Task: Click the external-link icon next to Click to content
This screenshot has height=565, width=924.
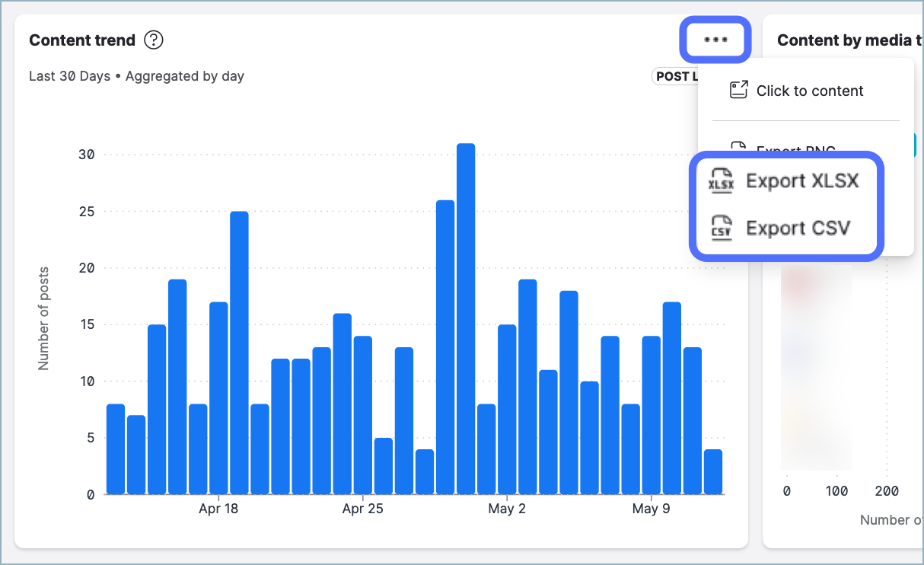Action: 737,89
